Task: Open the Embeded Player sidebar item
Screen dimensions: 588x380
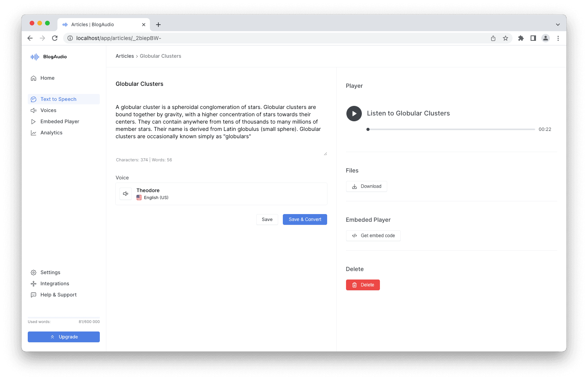Action: pos(60,122)
